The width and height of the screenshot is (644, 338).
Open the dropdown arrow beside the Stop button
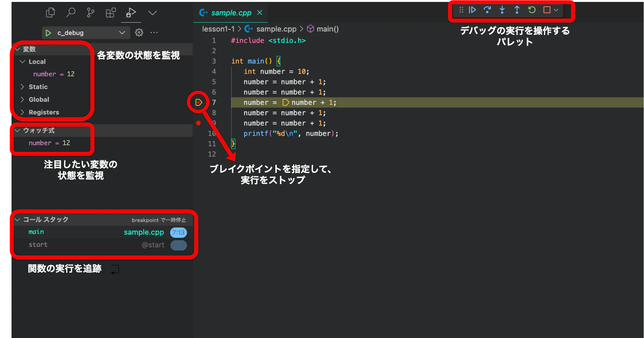556,10
